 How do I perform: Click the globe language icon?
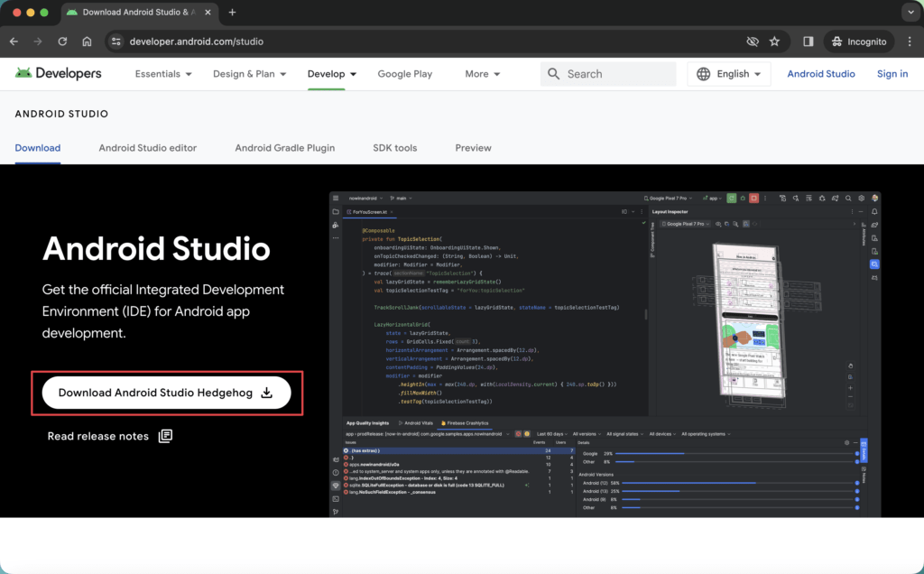click(x=703, y=74)
